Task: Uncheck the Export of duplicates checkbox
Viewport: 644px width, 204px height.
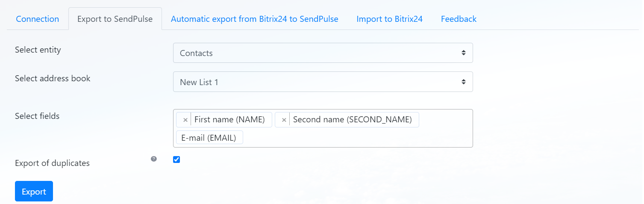Action: [x=176, y=160]
